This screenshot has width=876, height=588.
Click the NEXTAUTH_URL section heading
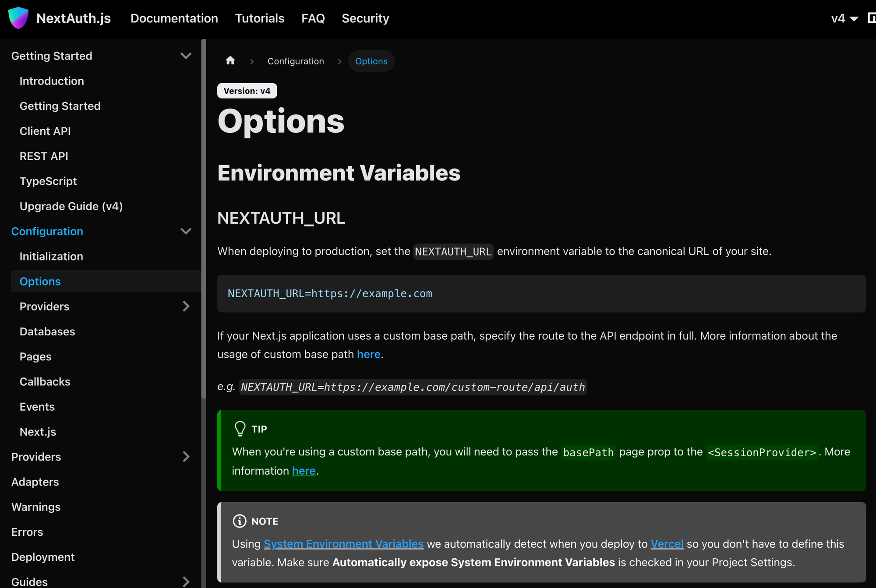281,218
